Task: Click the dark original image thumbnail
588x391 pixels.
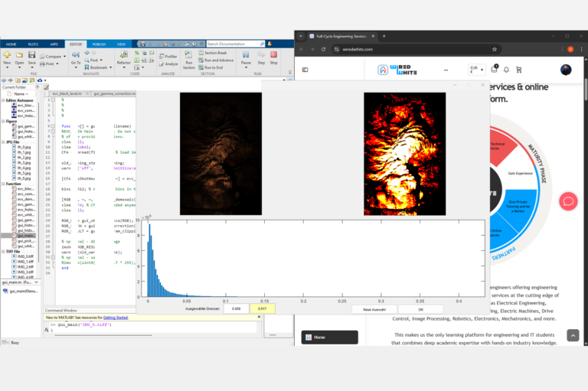Action: (x=220, y=154)
